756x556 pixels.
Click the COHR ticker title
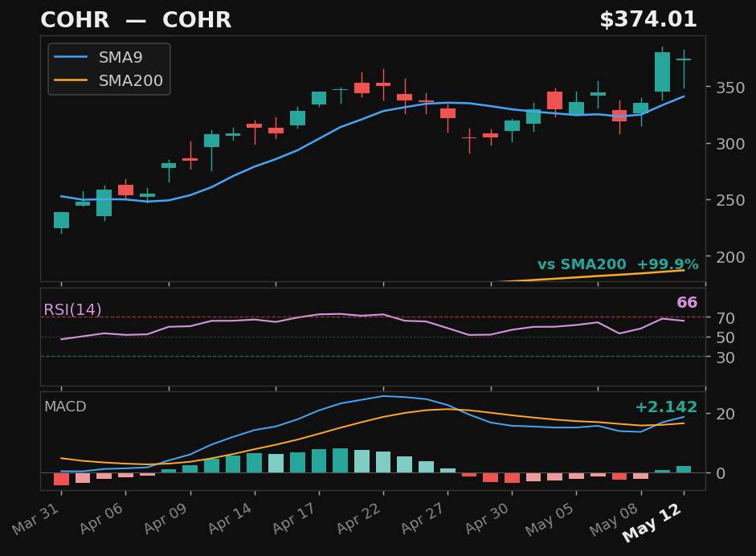pos(136,20)
